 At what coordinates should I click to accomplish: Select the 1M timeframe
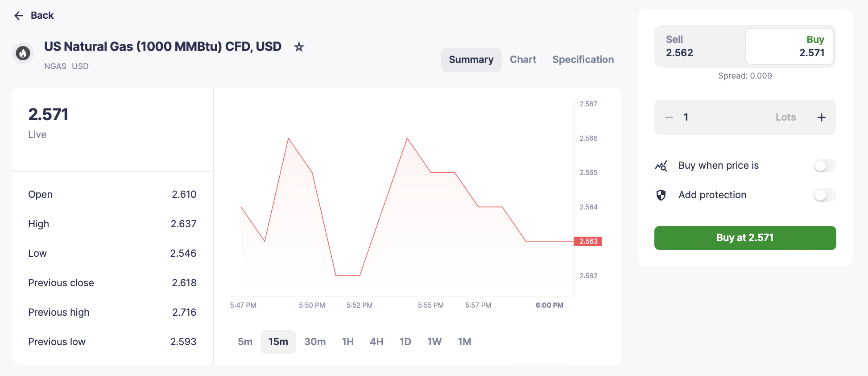[464, 342]
